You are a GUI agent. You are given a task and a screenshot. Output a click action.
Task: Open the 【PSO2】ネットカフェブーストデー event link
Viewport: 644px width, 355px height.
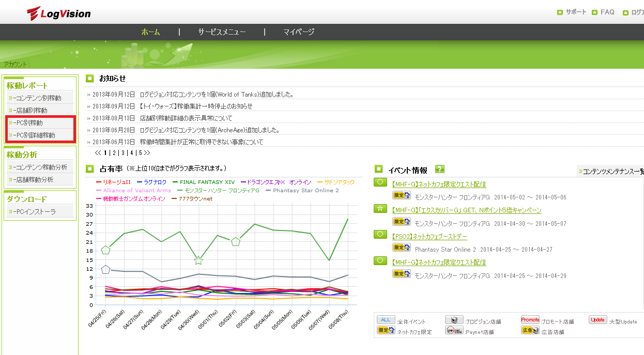pyautogui.click(x=428, y=237)
